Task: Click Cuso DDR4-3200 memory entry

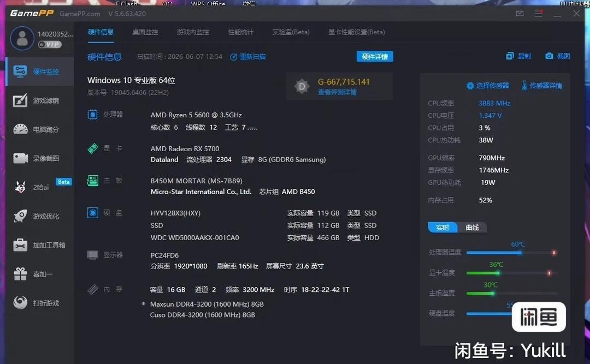Action: click(x=203, y=315)
